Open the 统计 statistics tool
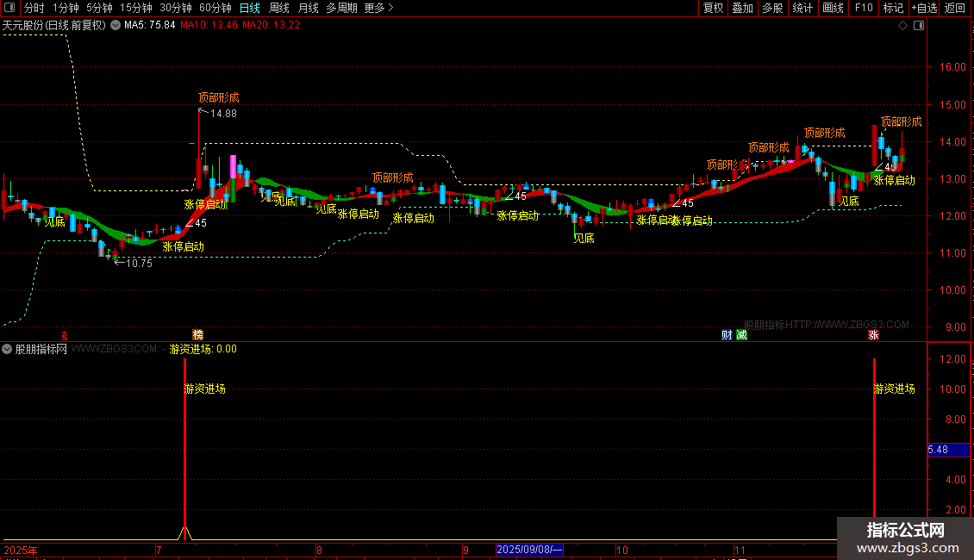This screenshot has width=974, height=560. click(x=802, y=8)
